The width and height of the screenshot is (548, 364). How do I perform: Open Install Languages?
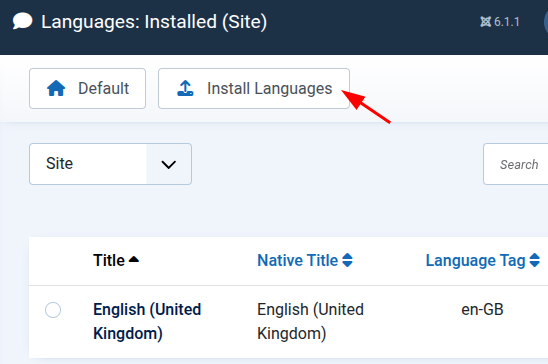254,88
